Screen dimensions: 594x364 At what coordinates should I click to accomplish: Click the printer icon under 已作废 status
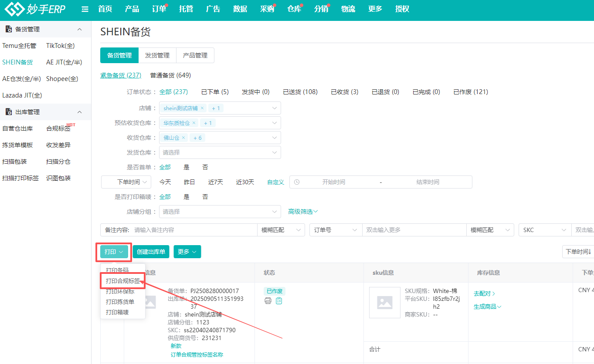268,301
